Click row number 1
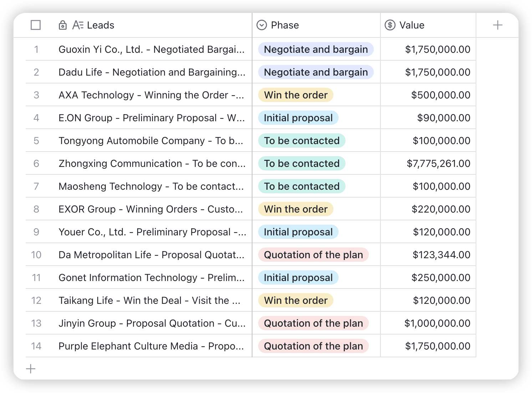The image size is (532, 393). click(x=36, y=49)
